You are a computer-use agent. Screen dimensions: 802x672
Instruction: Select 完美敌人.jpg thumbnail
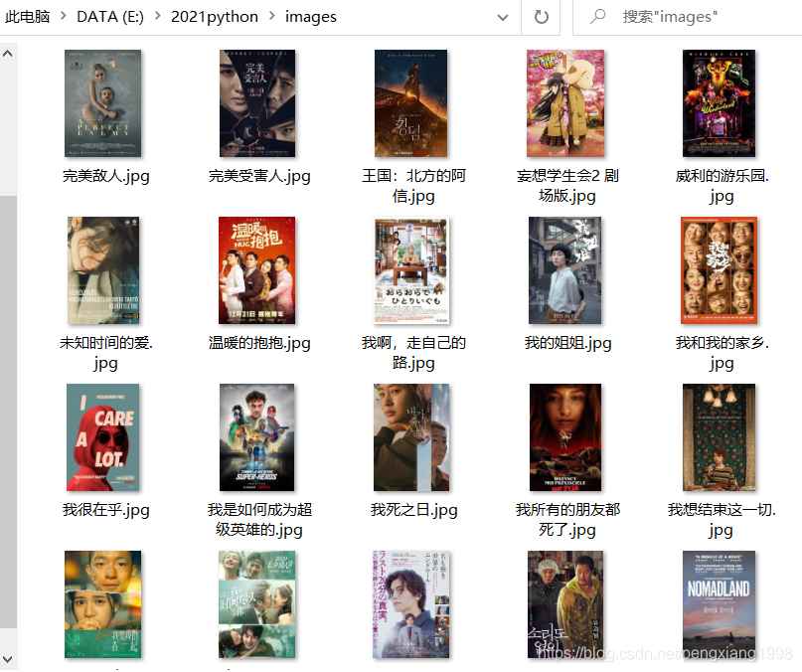(x=102, y=103)
